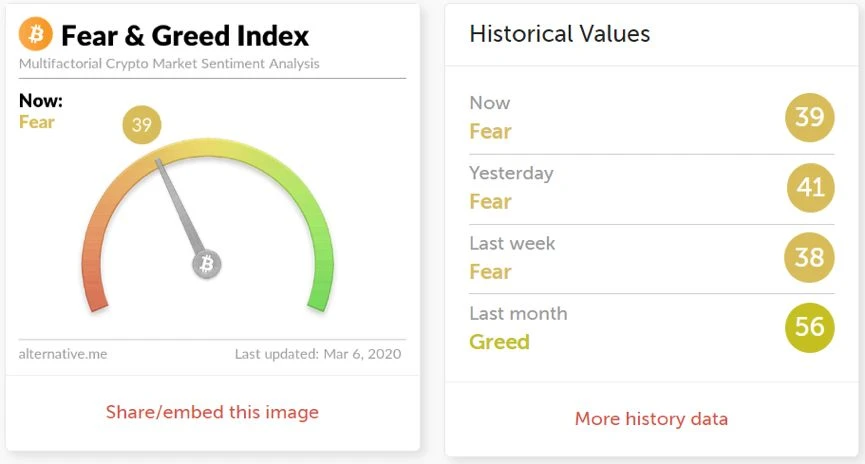Screen dimensions: 865x464
Task: Click the gray Bitcoin coin at needle base
Action: pos(207,264)
